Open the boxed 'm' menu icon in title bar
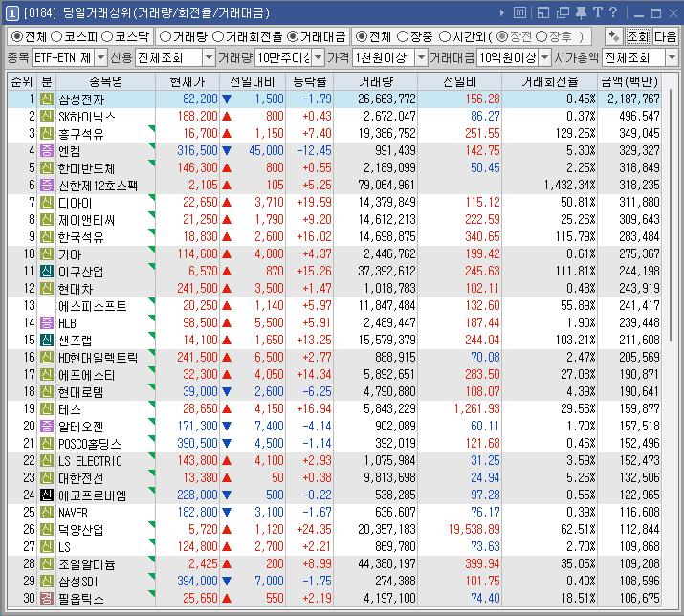The width and height of the screenshot is (684, 616). pos(519,12)
